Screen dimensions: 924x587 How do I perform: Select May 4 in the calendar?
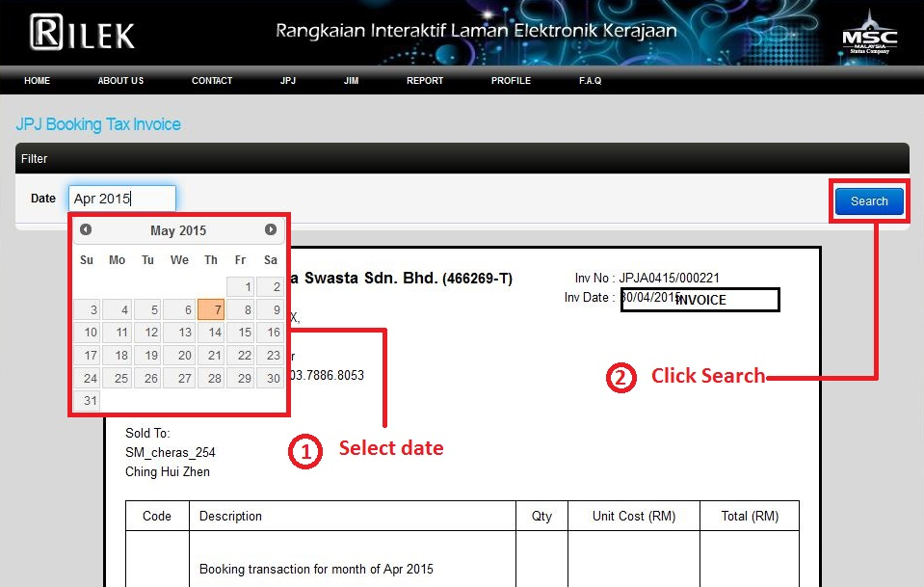[118, 309]
